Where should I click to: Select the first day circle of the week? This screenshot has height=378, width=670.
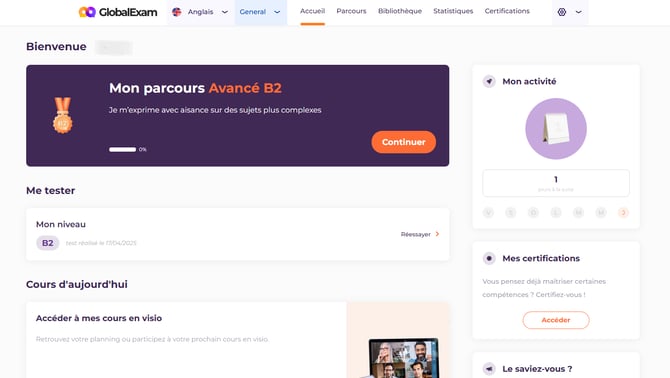click(x=488, y=212)
